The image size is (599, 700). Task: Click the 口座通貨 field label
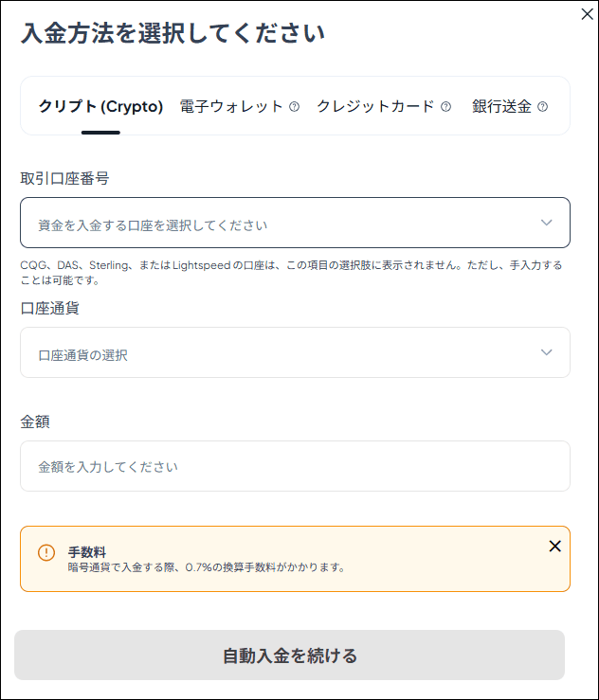pyautogui.click(x=49, y=309)
